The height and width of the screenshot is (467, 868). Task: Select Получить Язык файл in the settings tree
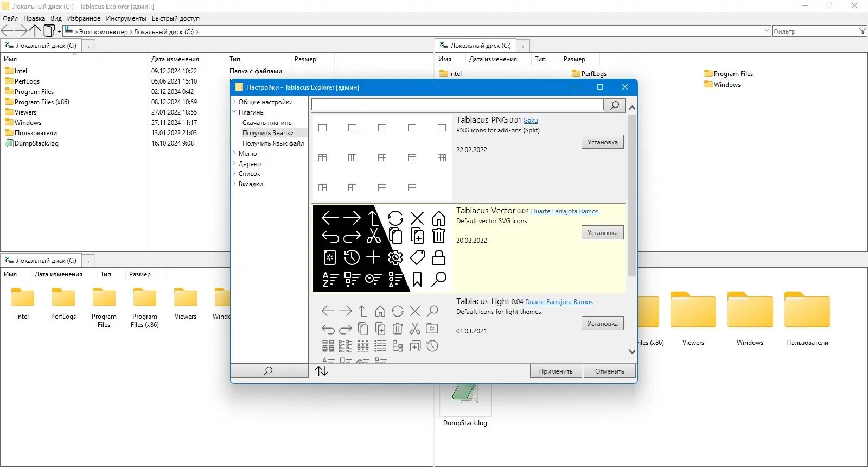coord(273,143)
